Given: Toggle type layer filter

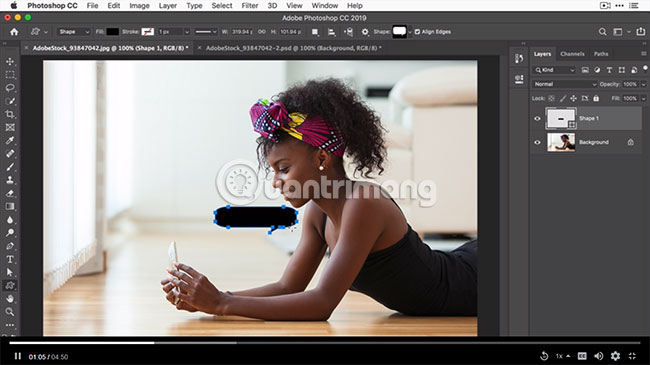Looking at the screenshot, I should click(609, 70).
